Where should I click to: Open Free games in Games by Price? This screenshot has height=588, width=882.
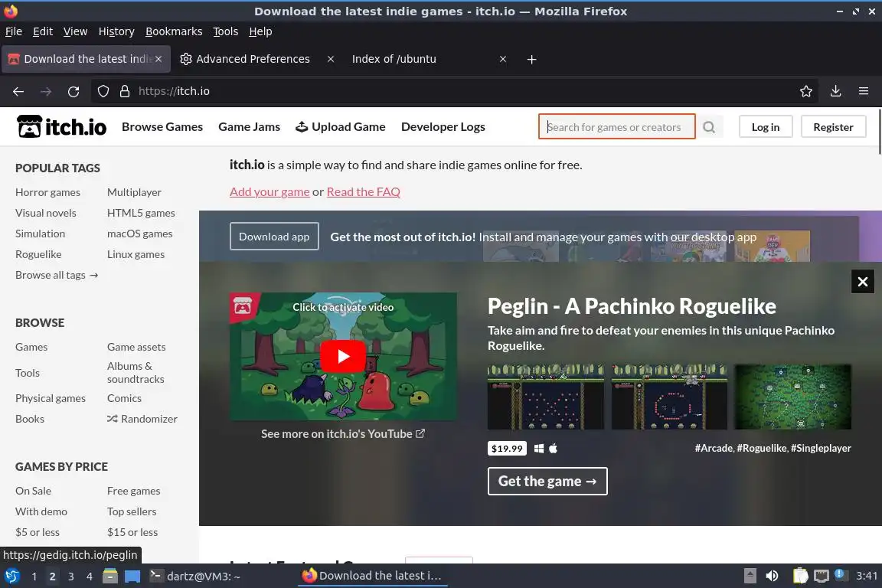coord(134,492)
